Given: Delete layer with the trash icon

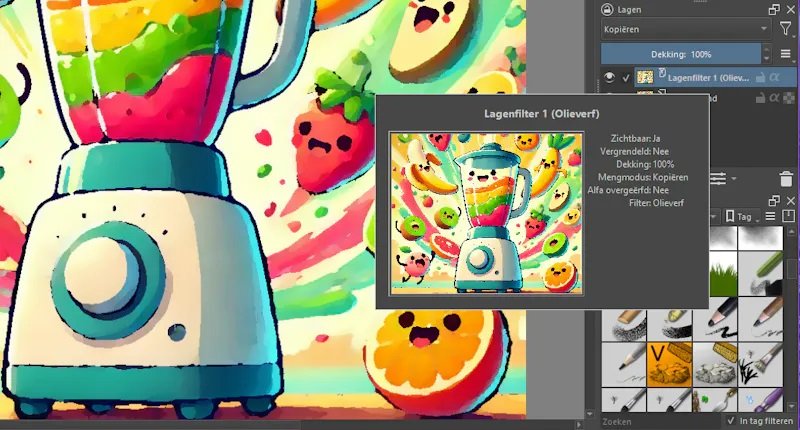Looking at the screenshot, I should click(x=786, y=179).
